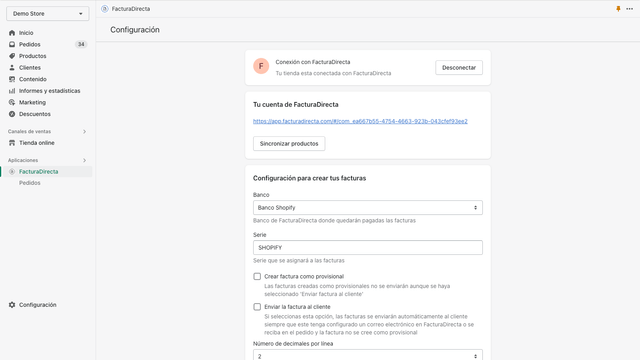The image size is (640, 360).
Task: Expand the Canales de ventas chevron
Action: pos(84,131)
